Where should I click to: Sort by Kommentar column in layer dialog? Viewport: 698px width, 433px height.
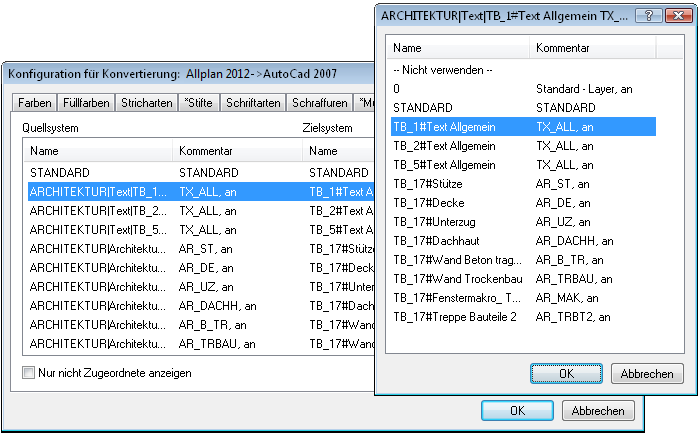click(x=592, y=48)
